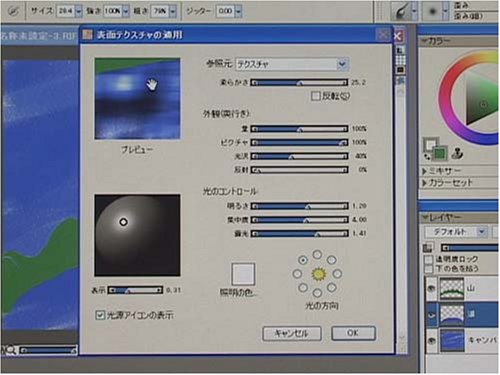Select the 山 layer thumbnail

pyautogui.click(x=452, y=288)
